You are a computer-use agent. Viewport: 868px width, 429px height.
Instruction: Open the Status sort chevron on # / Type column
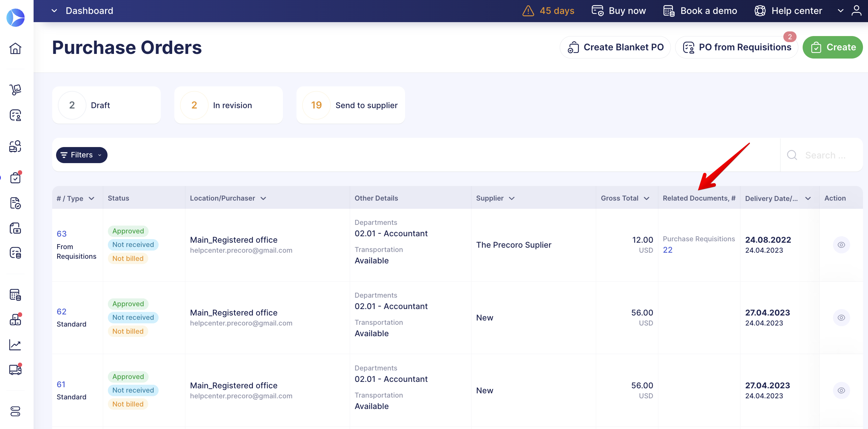[92, 198]
